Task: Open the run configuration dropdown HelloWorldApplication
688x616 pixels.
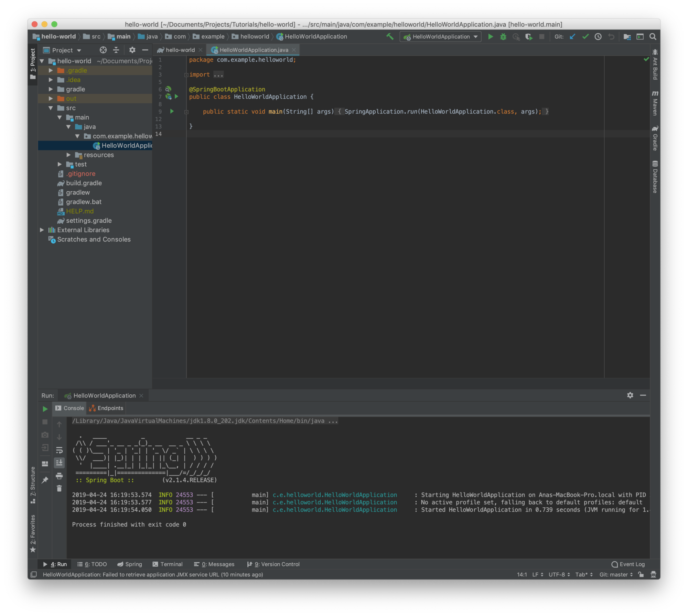Action: (x=440, y=36)
